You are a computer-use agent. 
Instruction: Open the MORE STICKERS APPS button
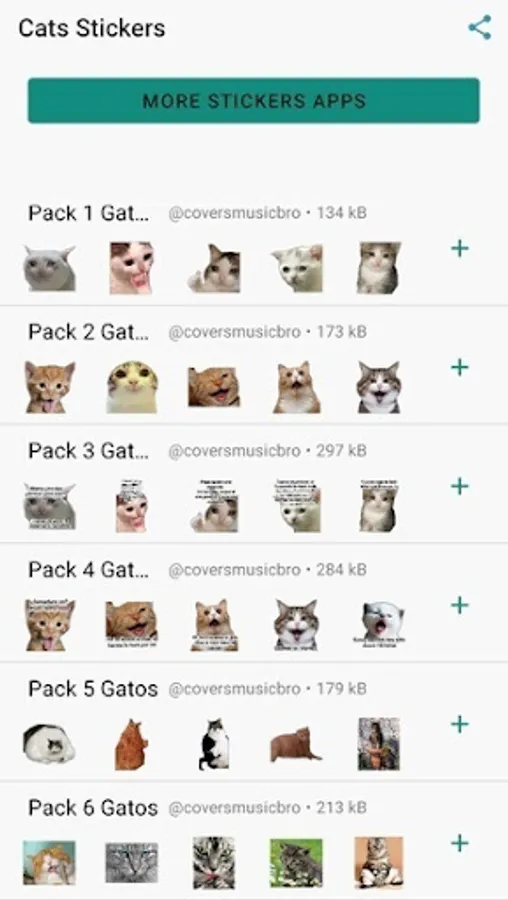point(254,100)
